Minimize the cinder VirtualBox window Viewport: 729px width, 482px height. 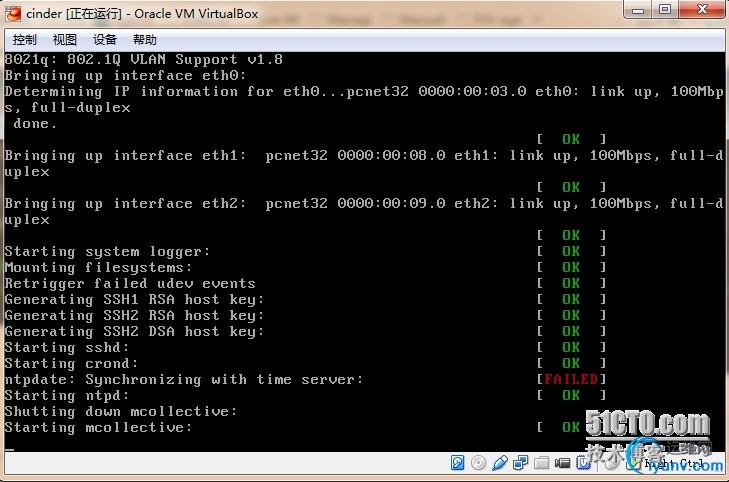pyautogui.click(x=638, y=9)
